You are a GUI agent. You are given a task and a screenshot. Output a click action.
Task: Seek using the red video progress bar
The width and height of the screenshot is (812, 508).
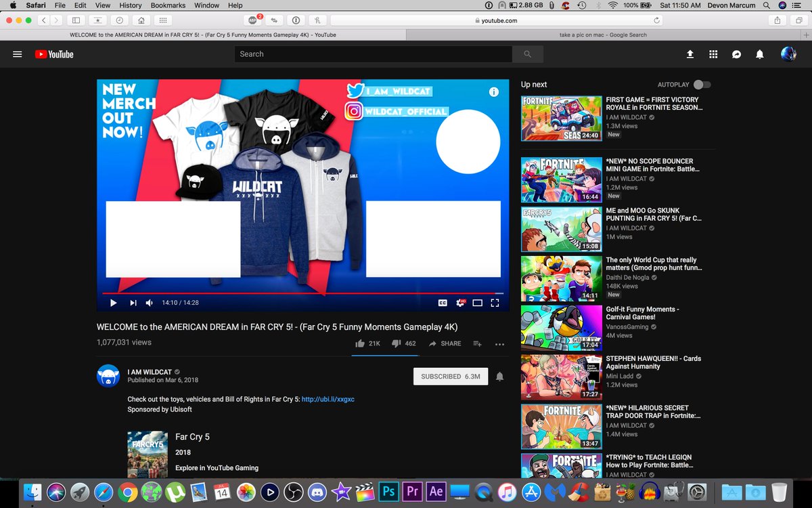coord(302,293)
